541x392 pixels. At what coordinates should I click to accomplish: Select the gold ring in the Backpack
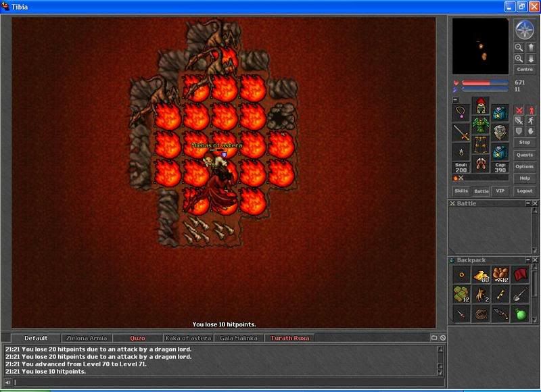462,275
